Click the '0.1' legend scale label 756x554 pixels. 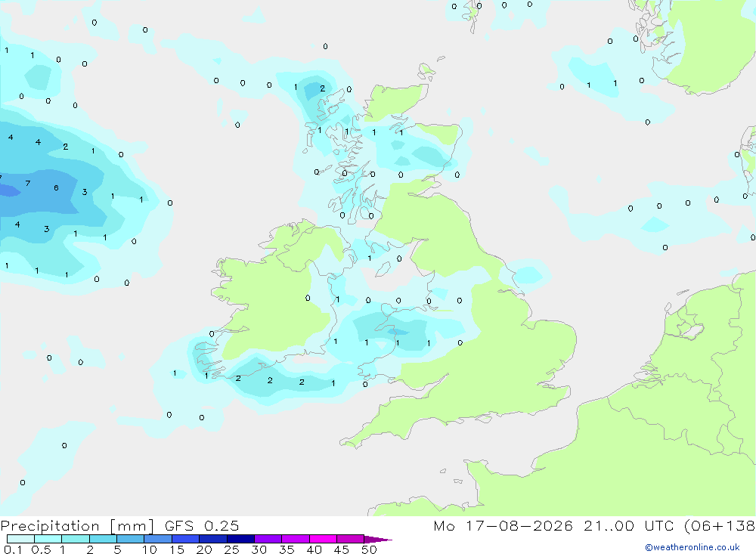[x=13, y=549]
